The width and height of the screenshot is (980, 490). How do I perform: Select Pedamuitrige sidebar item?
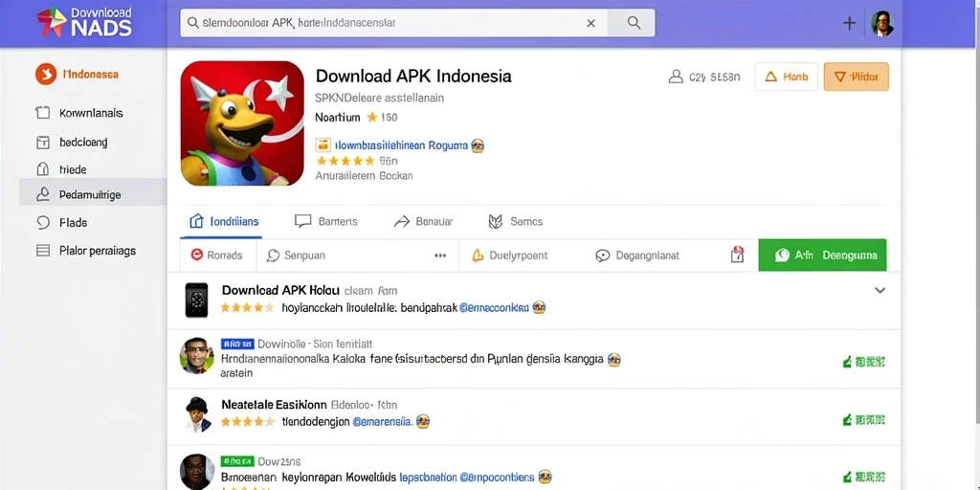(93, 194)
